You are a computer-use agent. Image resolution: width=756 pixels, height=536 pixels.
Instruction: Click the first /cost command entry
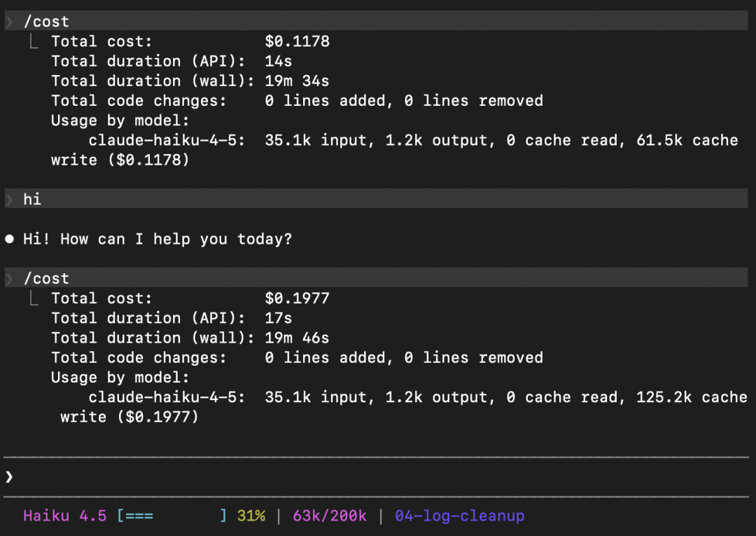point(376,21)
